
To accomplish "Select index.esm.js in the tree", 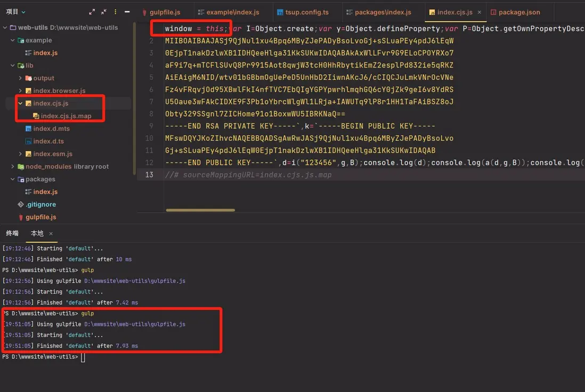I will [x=53, y=154].
